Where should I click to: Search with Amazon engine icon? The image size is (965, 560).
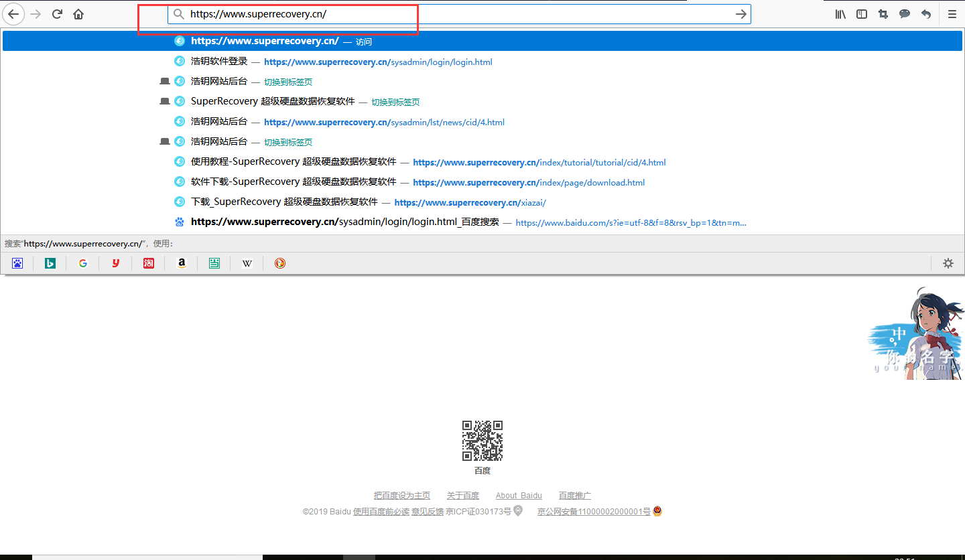point(182,263)
